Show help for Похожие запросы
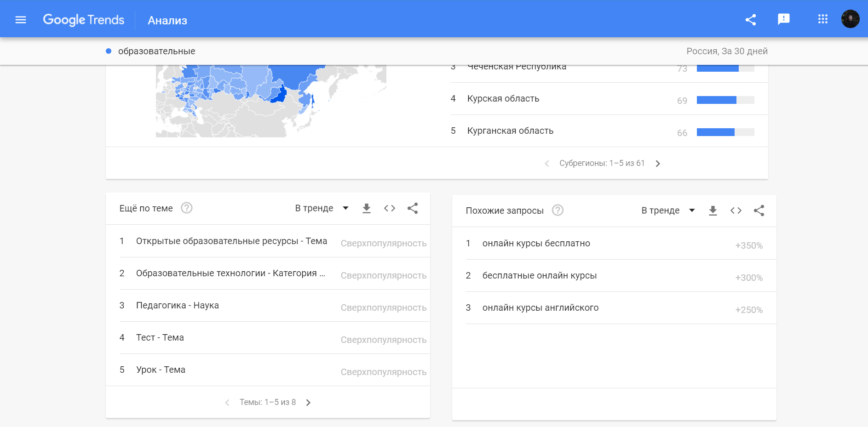This screenshot has height=427, width=868. pos(558,211)
